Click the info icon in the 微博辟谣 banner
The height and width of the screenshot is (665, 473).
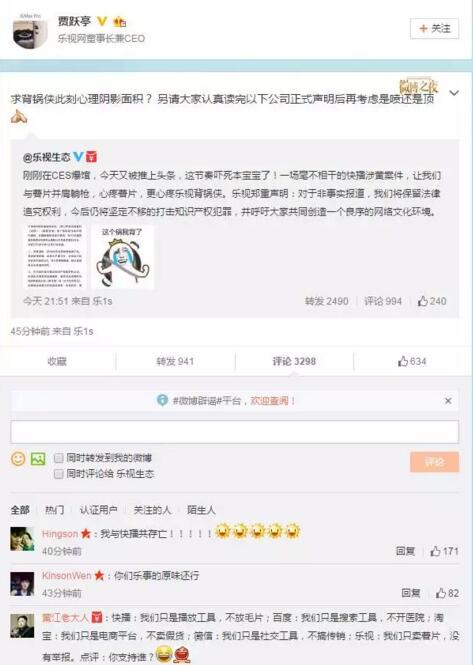point(162,400)
